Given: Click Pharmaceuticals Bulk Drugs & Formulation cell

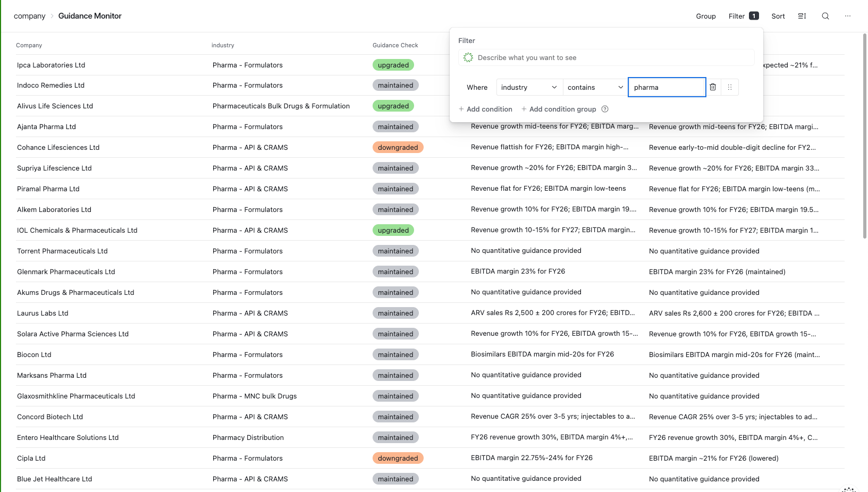Looking at the screenshot, I should (x=281, y=106).
